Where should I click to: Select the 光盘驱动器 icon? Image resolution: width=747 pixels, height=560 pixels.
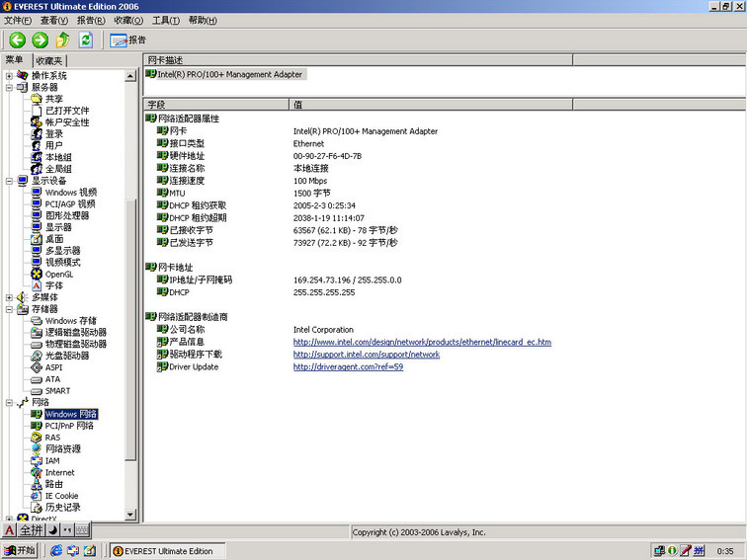tap(37, 356)
